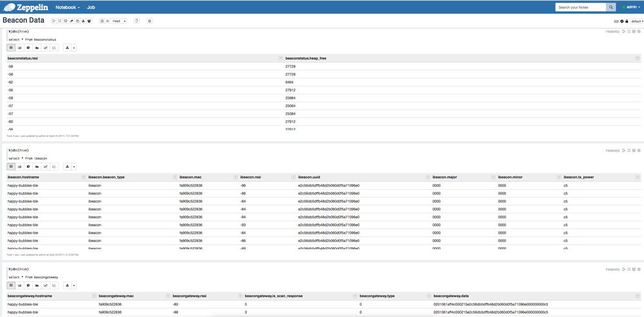Show beacongateway result as line chart
The image size is (644, 317).
[x=46, y=285]
